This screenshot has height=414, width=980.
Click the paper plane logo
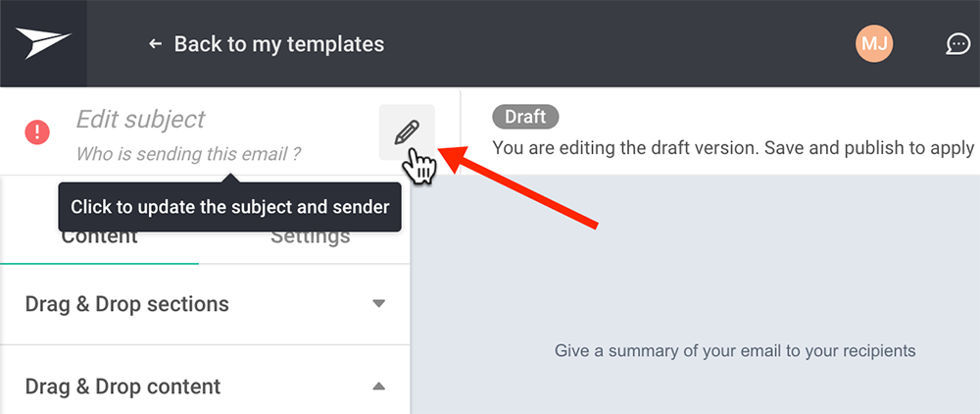tap(43, 43)
